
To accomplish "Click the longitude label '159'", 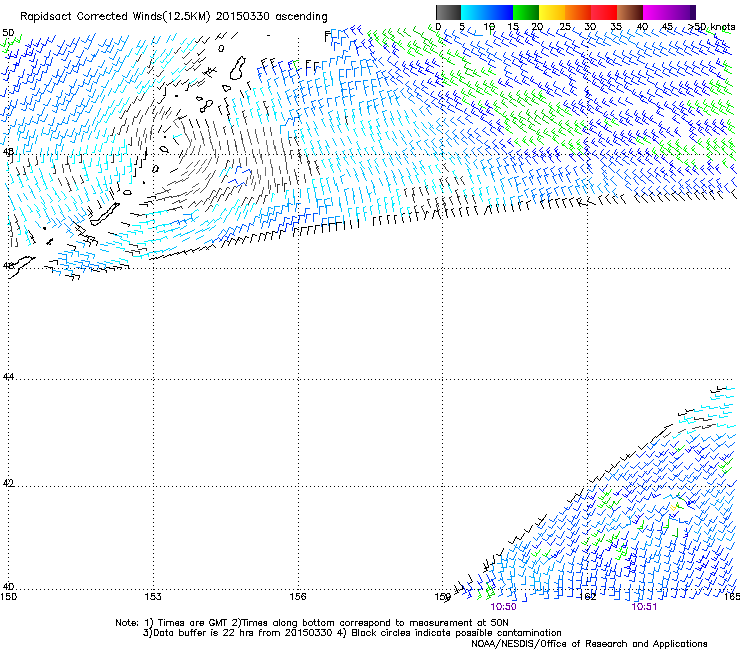I will (x=443, y=597).
